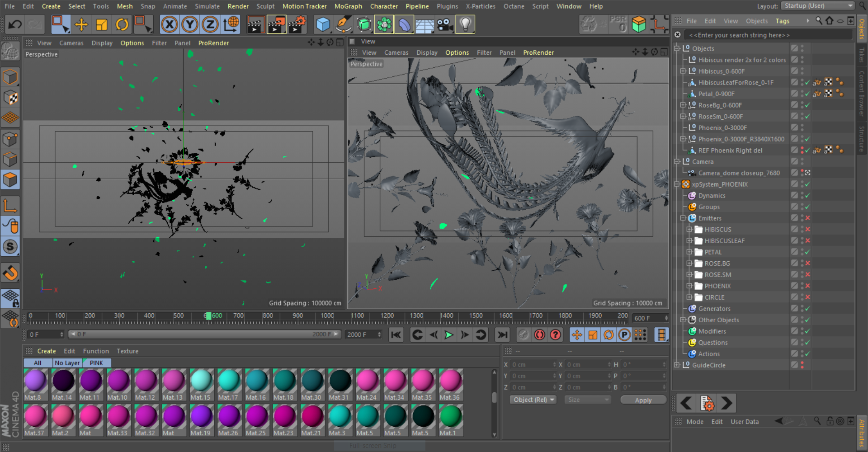Screen dimensions: 868x452
Task: Switch to PINK material layer tab
Action: coord(96,363)
